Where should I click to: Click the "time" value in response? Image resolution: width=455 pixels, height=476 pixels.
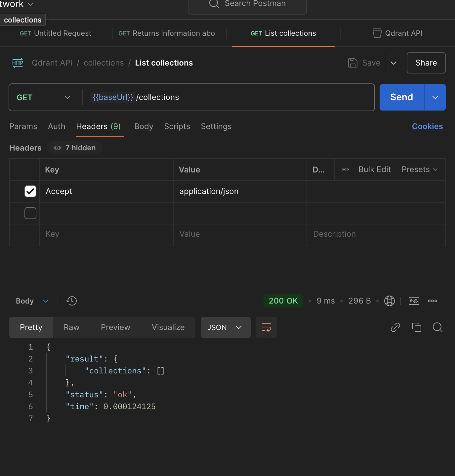[x=130, y=406]
